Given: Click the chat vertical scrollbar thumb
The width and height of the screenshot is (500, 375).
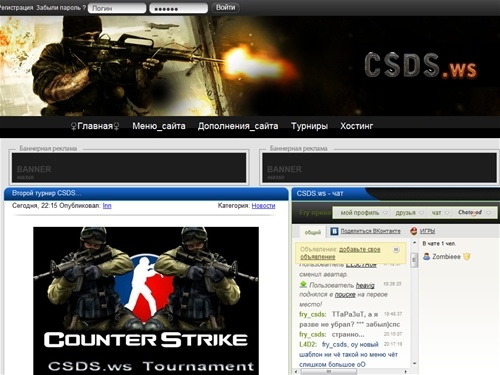Looking at the screenshot, I should pyautogui.click(x=414, y=260).
